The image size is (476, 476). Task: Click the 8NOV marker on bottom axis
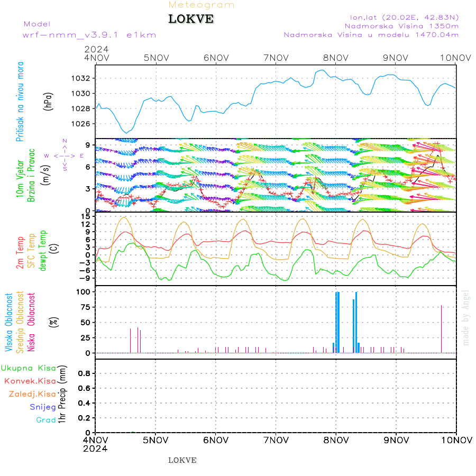click(336, 440)
